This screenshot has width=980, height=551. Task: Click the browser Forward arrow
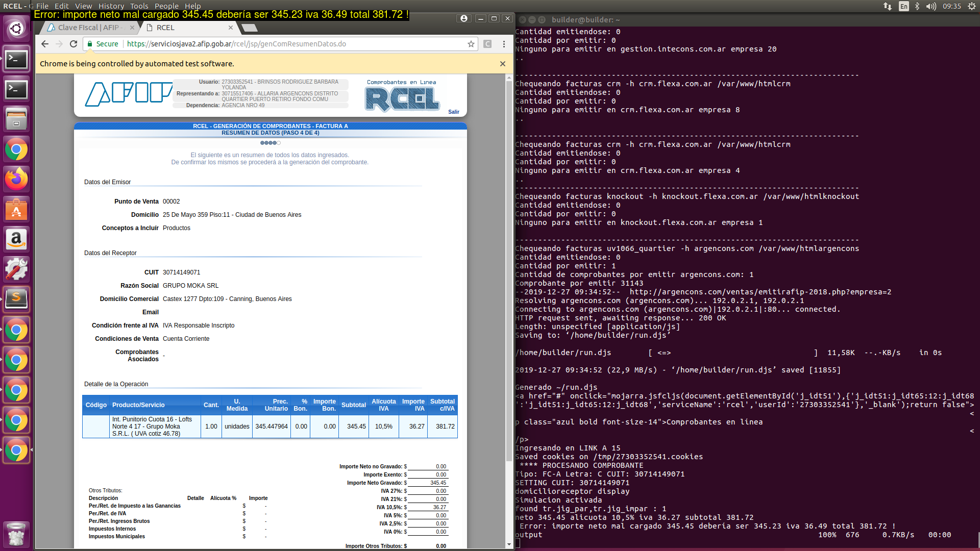(59, 44)
